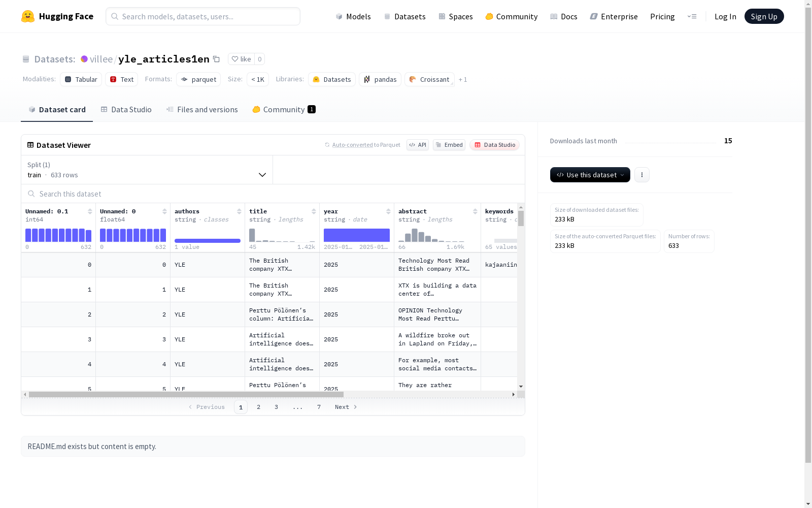Sort by the year column
Image resolution: width=812 pixels, height=508 pixels.
[x=388, y=211]
